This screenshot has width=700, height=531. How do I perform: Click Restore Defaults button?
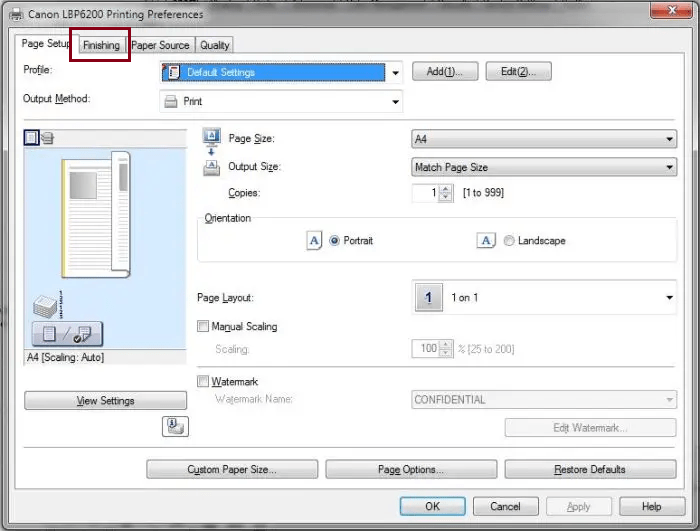pos(589,469)
